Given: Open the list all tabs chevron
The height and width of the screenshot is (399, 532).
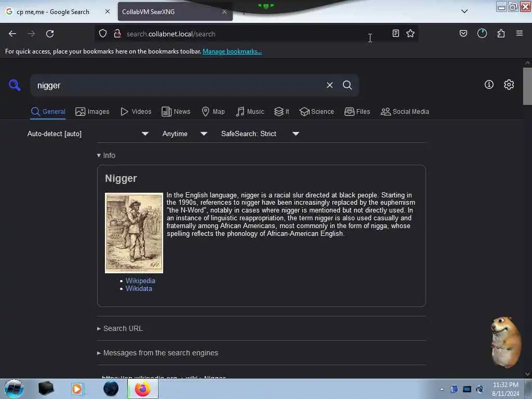Looking at the screenshot, I should (x=464, y=11).
